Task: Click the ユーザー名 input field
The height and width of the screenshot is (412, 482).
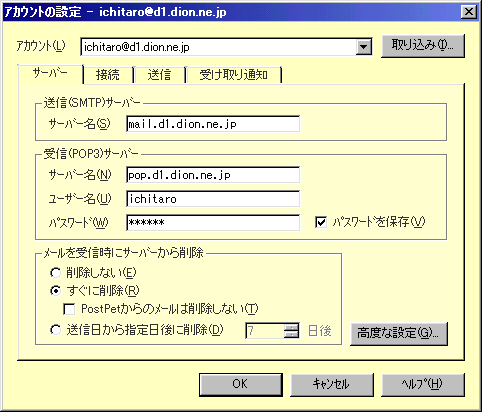Action: [213, 199]
